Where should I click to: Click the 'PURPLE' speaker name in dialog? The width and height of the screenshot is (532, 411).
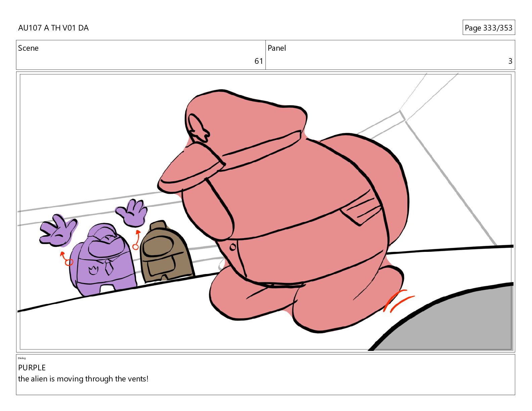click(32, 368)
